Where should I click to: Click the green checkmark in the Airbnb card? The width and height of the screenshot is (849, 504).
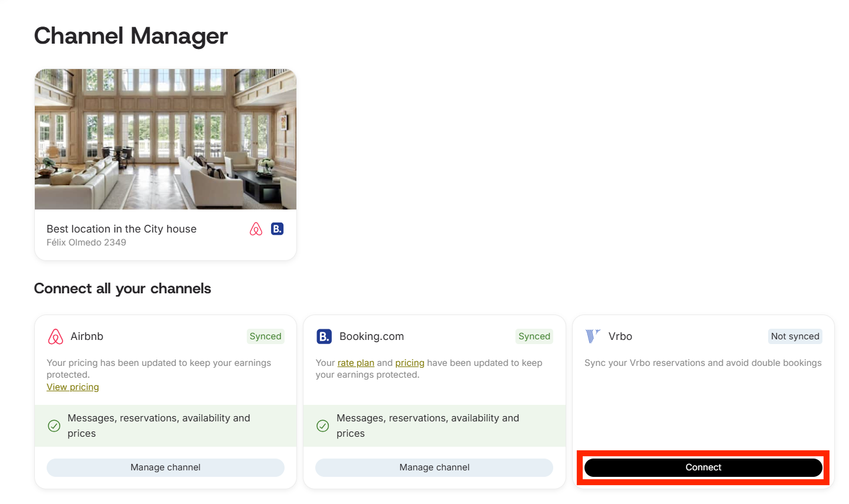coord(54,426)
